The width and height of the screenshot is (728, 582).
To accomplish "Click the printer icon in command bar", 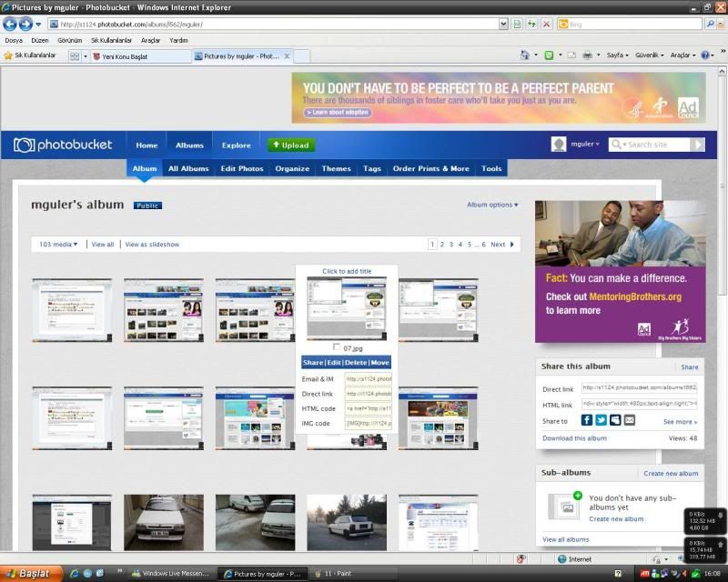I will [x=587, y=55].
